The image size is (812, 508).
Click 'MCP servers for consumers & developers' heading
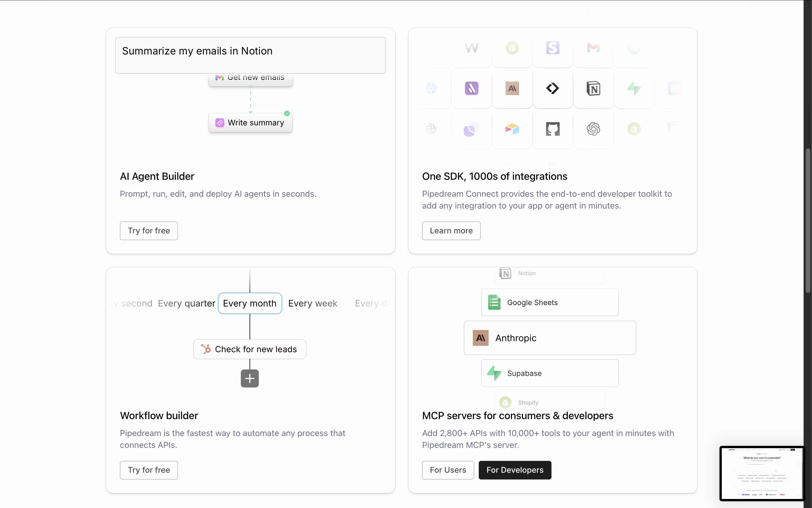(x=517, y=416)
